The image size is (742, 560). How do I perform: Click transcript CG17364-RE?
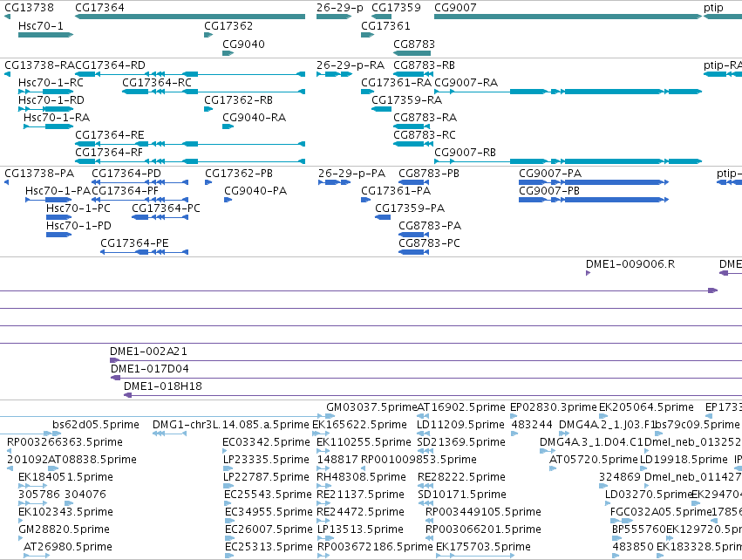pyautogui.click(x=190, y=143)
